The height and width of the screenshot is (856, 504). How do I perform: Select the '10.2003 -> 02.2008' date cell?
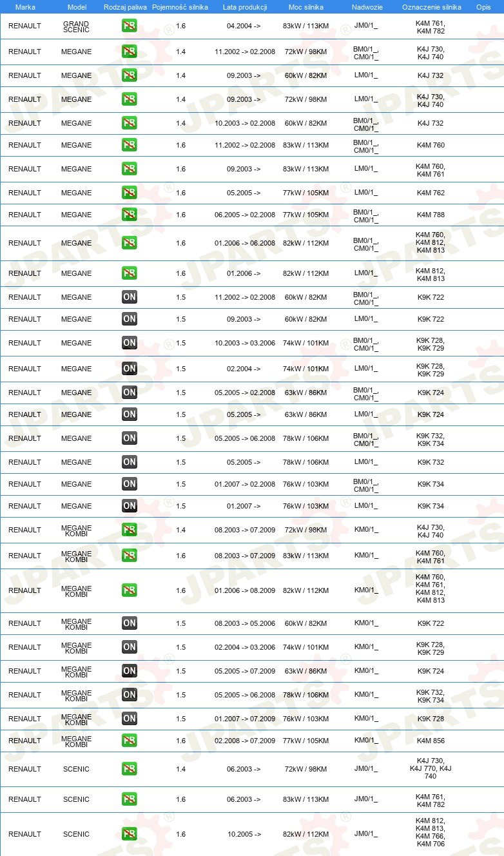click(245, 123)
